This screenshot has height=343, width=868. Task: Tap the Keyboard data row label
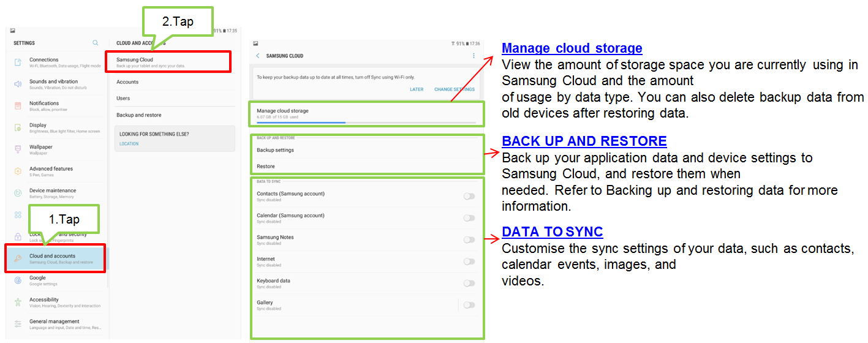[273, 281]
